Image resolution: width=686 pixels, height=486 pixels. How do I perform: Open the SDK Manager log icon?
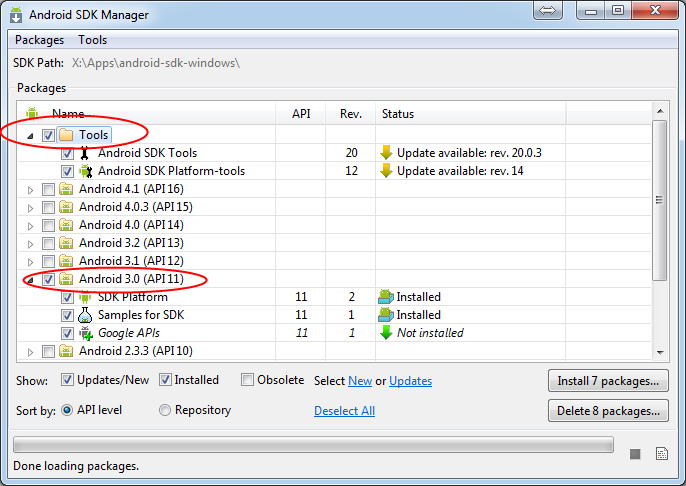(661, 455)
